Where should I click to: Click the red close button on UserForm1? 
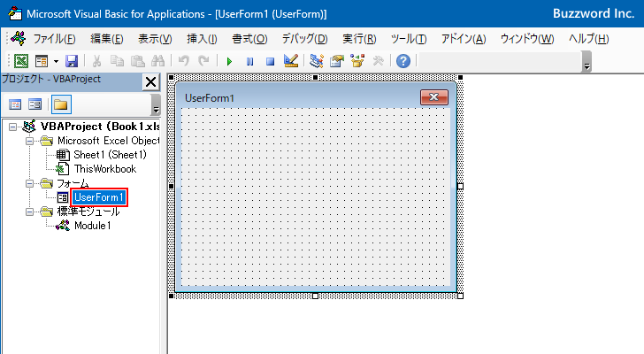click(x=434, y=97)
